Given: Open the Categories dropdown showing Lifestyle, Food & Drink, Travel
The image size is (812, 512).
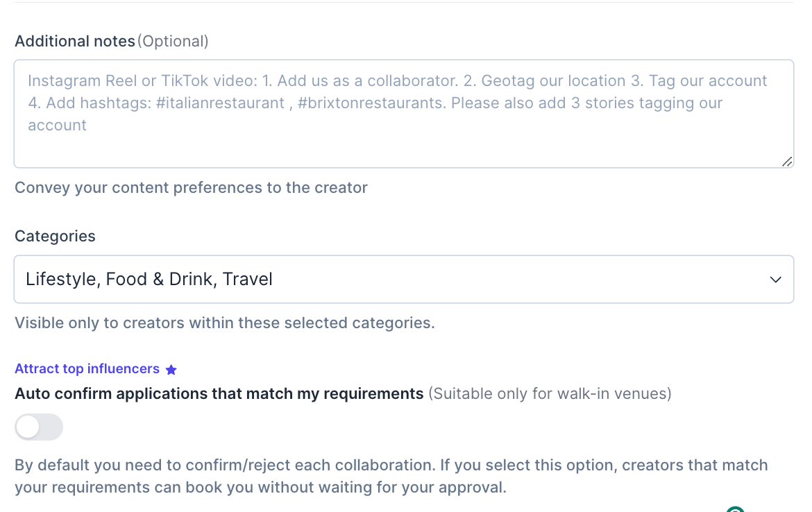Looking at the screenshot, I should [403, 280].
